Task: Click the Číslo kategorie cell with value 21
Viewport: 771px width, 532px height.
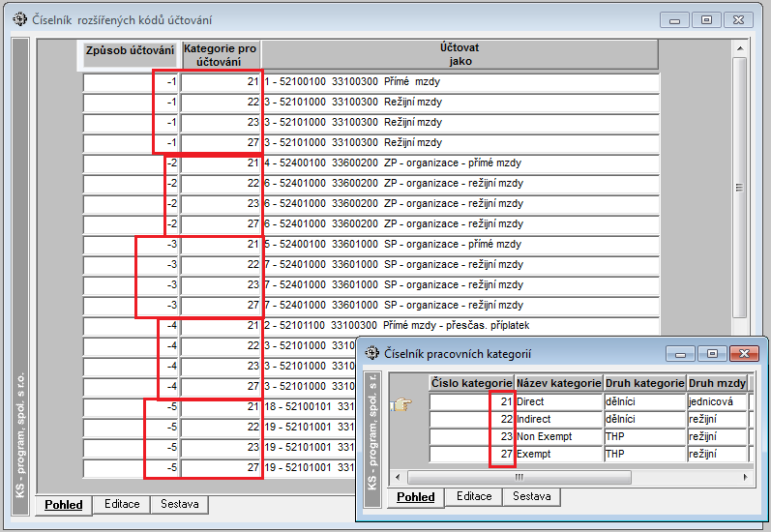Action: (x=471, y=401)
